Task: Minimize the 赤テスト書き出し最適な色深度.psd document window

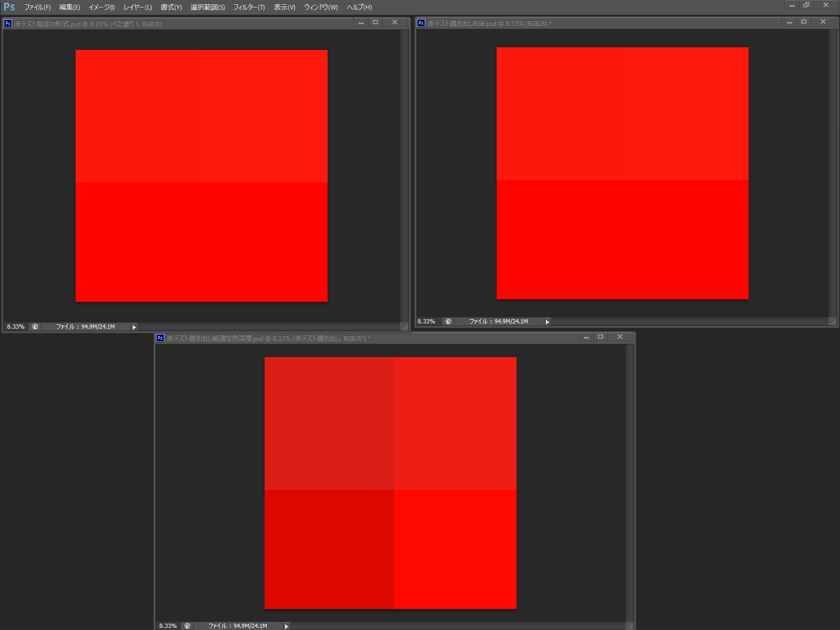Action: click(586, 337)
